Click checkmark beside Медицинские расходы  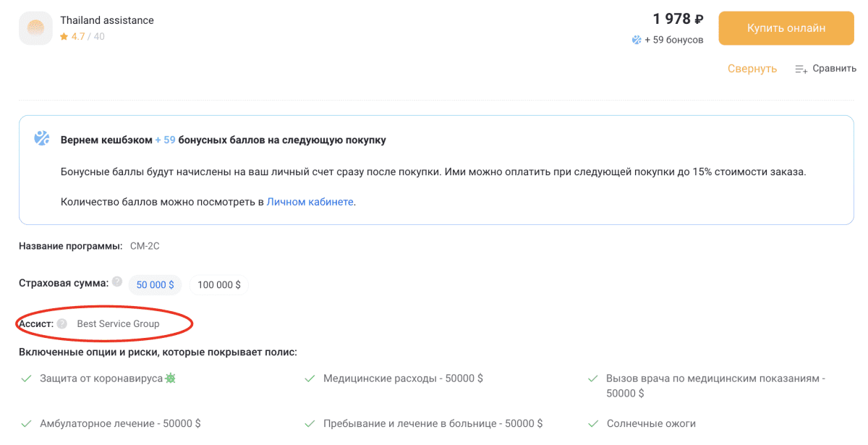click(310, 378)
